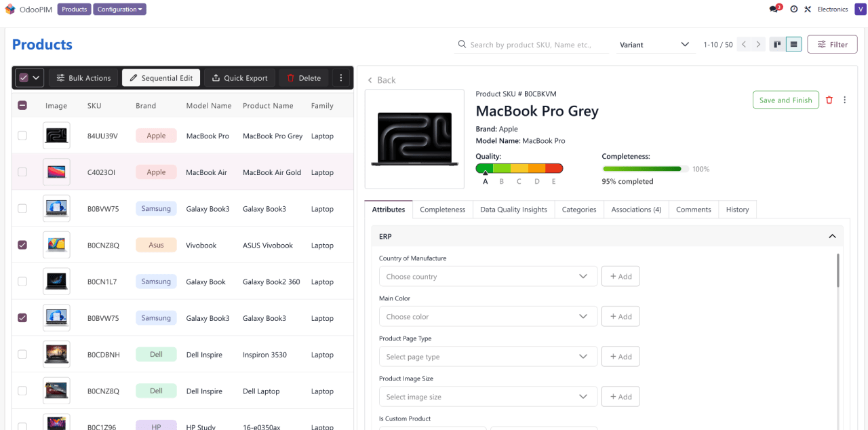Tick the Inspiron 3530 row checkbox
Screen dimensions: 868x430
[22, 355]
